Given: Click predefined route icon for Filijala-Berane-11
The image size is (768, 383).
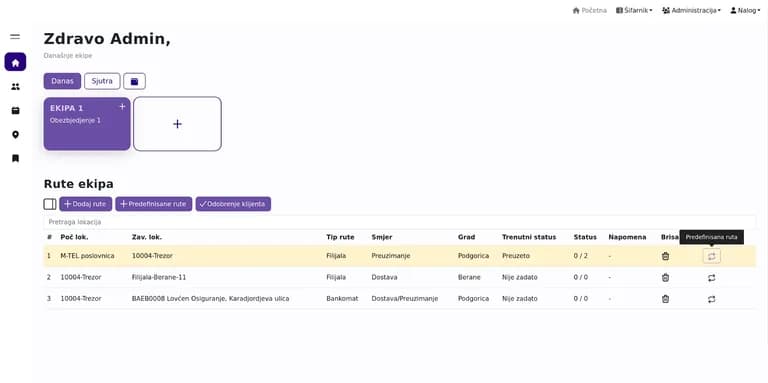Looking at the screenshot, I should point(712,278).
